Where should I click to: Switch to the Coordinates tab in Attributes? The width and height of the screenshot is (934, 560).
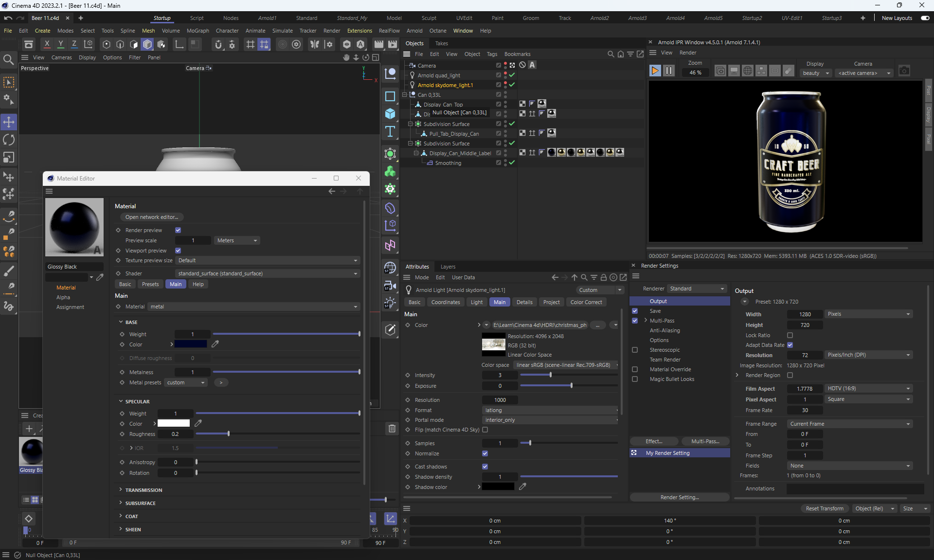445,302
